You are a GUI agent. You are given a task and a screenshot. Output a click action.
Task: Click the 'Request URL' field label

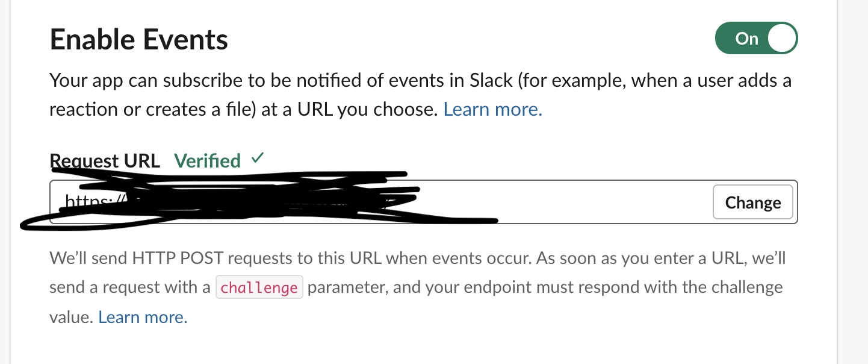click(x=105, y=161)
